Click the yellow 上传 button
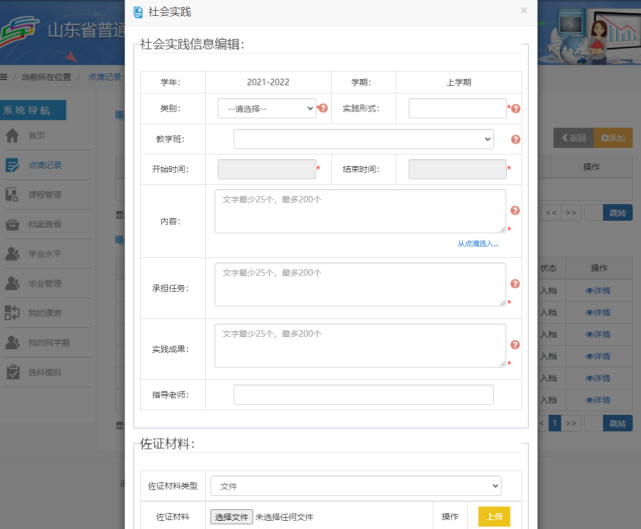Screen dimensions: 641x529 point(494,517)
